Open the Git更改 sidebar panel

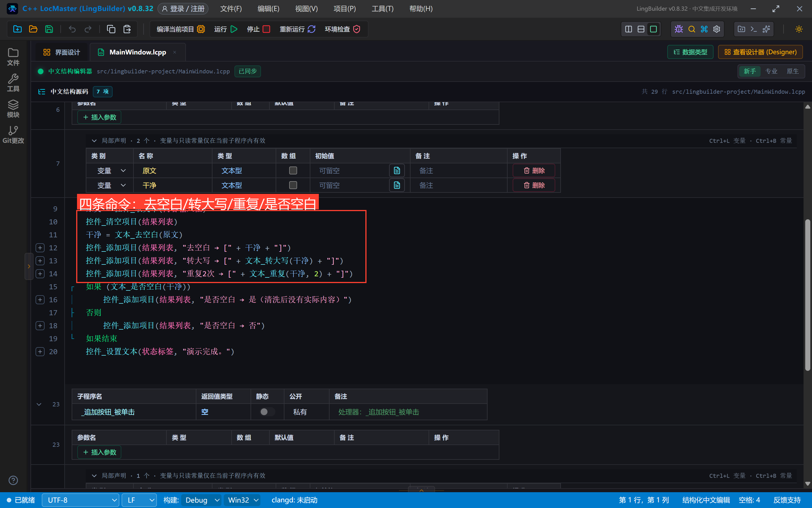pyautogui.click(x=13, y=135)
